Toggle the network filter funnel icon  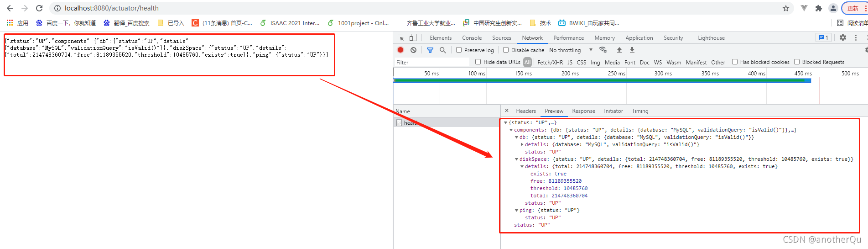point(430,50)
